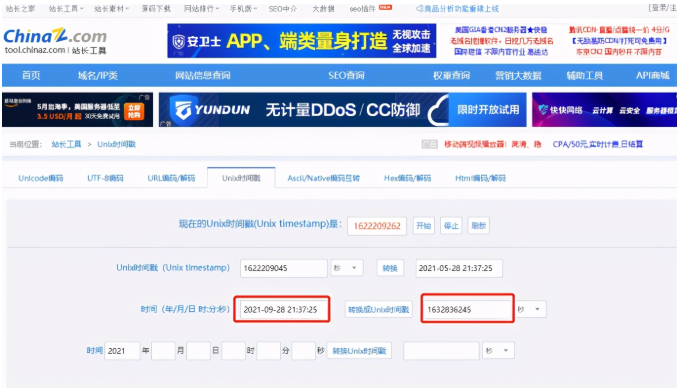Select the Unix时间戳 tab
This screenshot has width=677, height=388.
coord(241,178)
